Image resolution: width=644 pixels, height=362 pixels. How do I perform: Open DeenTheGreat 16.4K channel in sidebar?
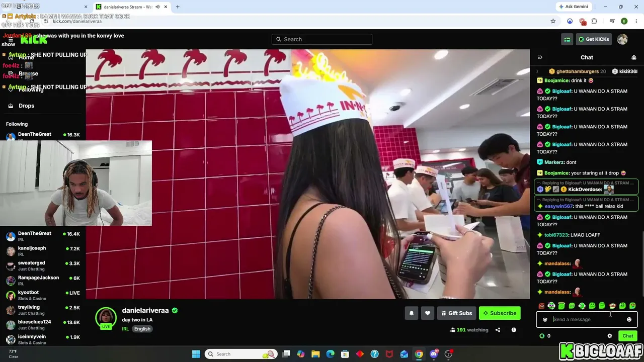pyautogui.click(x=43, y=236)
